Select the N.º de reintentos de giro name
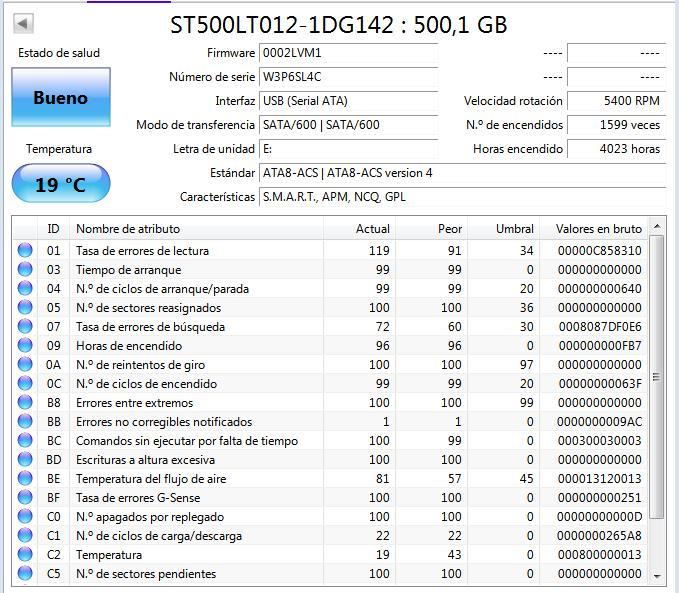The width and height of the screenshot is (679, 593). pyautogui.click(x=140, y=365)
